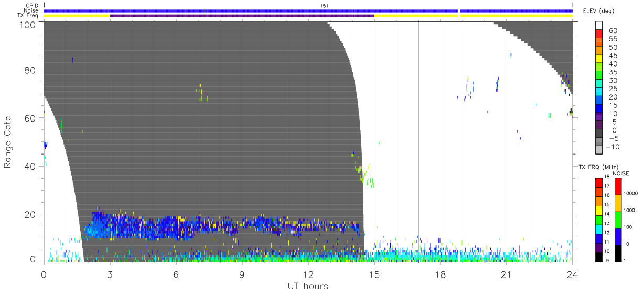The image size is (644, 297).
Task: Pick the red top swatch of TX FRQ colorbar
Action: point(599,182)
